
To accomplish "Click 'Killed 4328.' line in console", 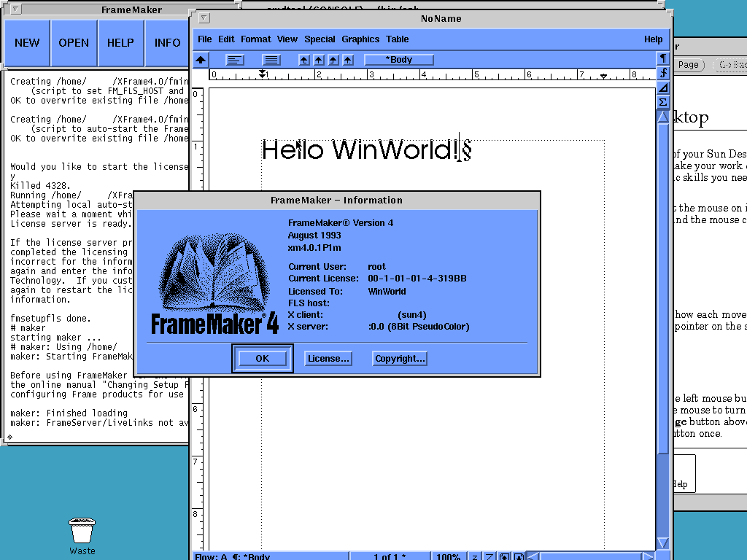I will click(x=40, y=185).
